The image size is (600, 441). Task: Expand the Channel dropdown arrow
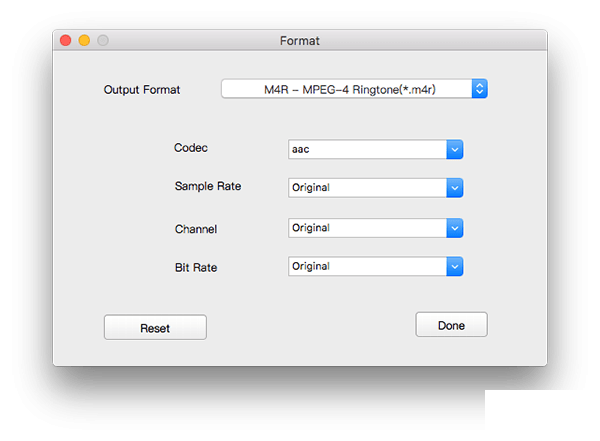click(x=455, y=228)
